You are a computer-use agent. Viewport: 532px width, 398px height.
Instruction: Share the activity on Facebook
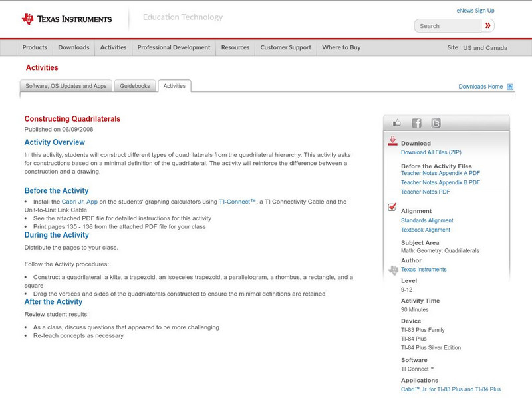coord(416,122)
